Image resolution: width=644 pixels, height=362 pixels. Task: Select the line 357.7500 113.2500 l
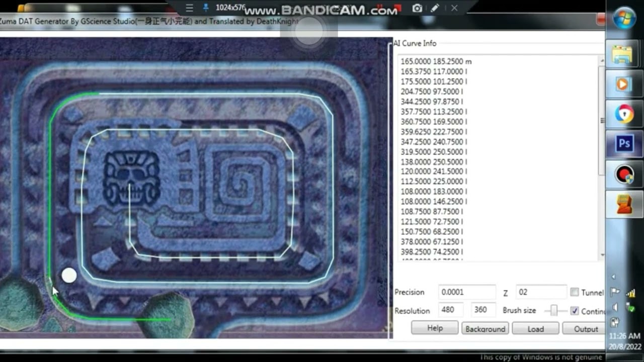click(434, 112)
